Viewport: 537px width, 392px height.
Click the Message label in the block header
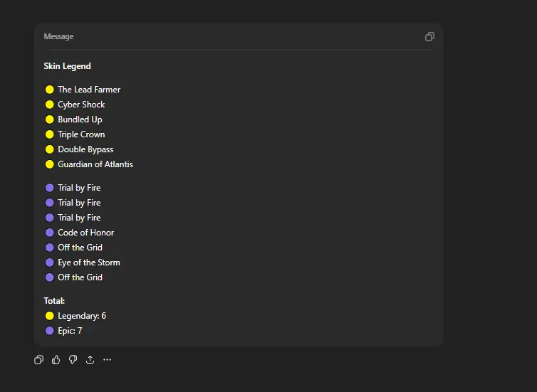click(58, 36)
